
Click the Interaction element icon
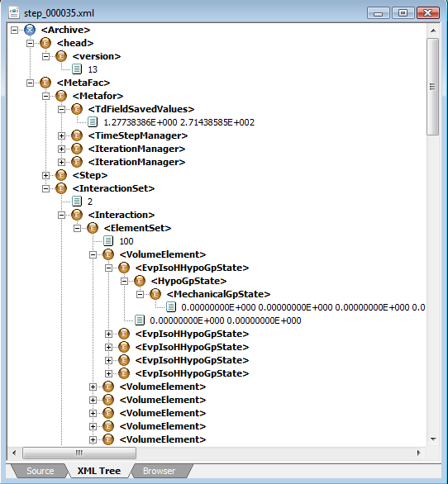77,215
